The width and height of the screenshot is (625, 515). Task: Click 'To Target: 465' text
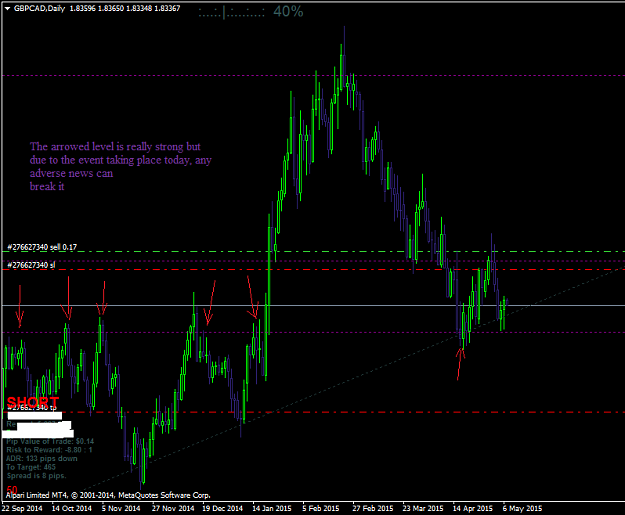[31, 467]
